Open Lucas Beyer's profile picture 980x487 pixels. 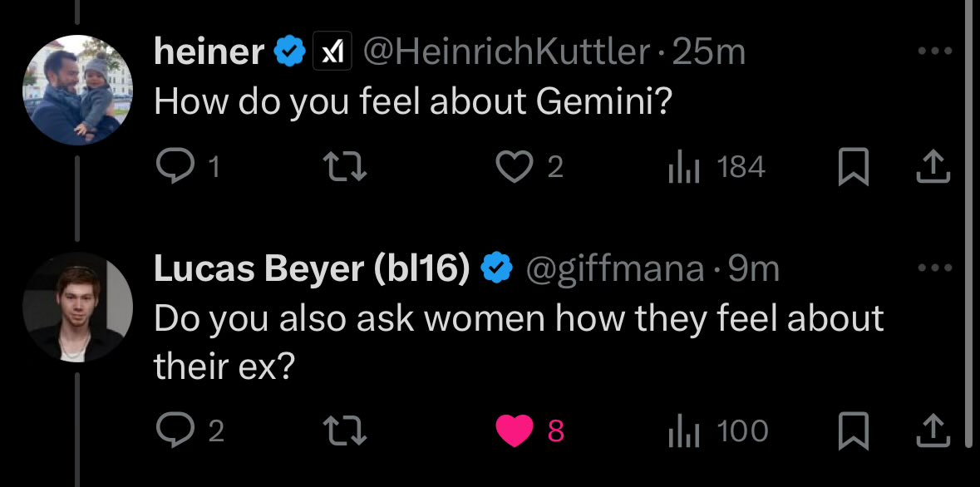(77, 307)
